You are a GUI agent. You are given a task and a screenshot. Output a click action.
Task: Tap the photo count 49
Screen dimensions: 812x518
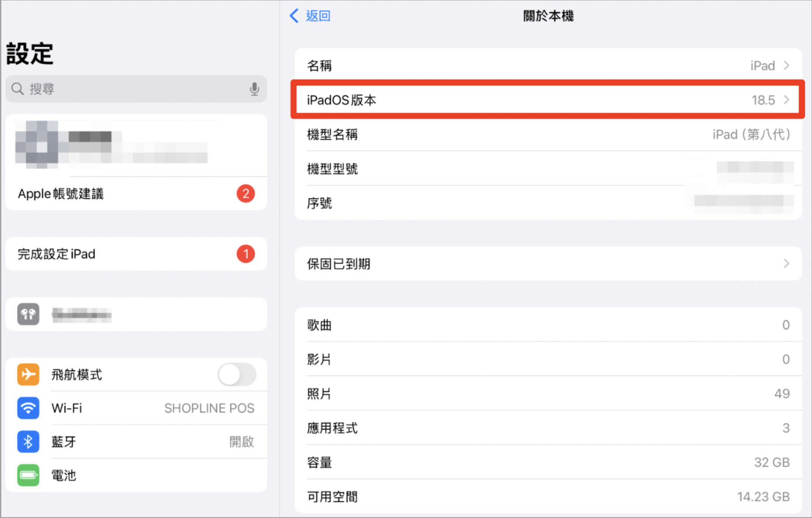782,394
